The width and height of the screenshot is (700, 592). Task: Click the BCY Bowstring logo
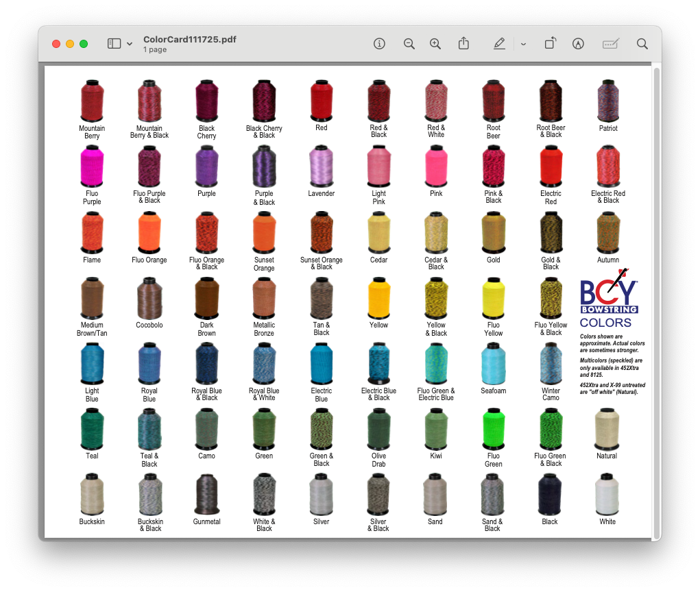click(x=609, y=291)
